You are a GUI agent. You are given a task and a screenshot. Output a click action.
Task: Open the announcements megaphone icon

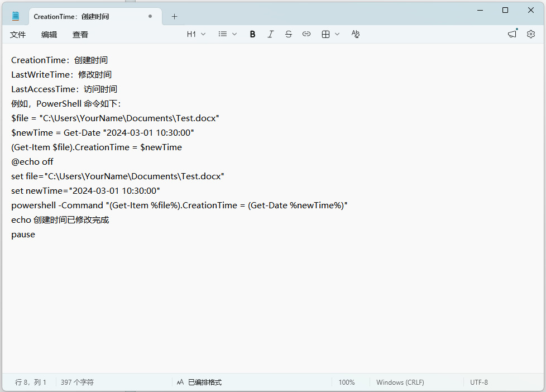(512, 34)
